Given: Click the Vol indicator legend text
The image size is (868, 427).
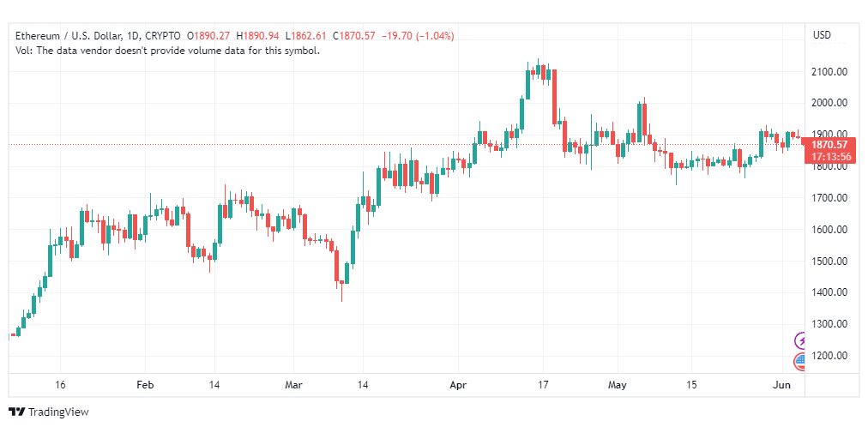Looking at the screenshot, I should (x=167, y=51).
